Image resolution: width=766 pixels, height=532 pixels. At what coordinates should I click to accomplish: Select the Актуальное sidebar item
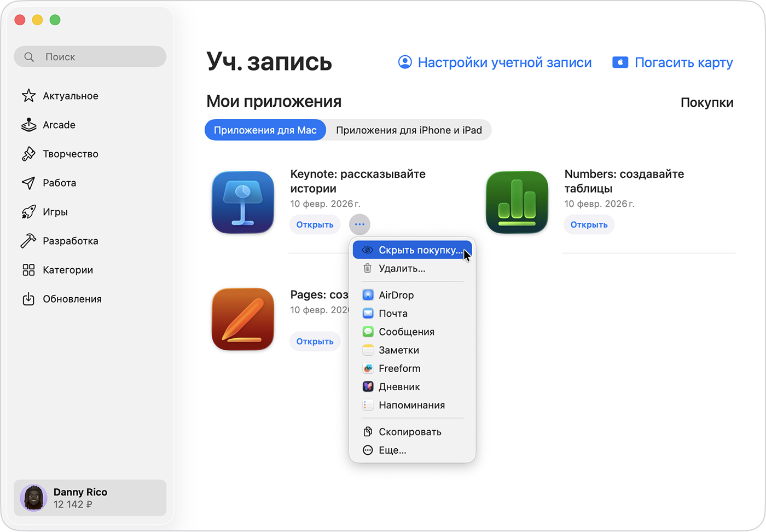70,96
